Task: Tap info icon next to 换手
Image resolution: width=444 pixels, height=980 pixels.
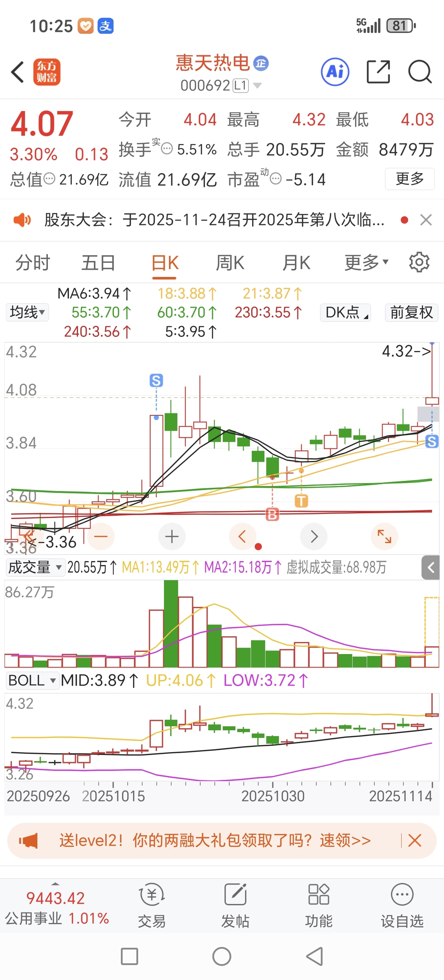Action: click(x=167, y=149)
